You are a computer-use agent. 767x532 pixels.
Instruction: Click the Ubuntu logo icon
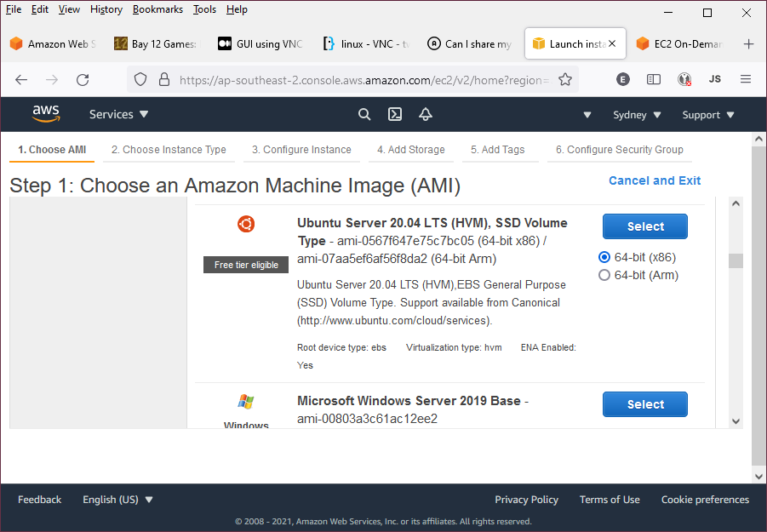coord(246,224)
